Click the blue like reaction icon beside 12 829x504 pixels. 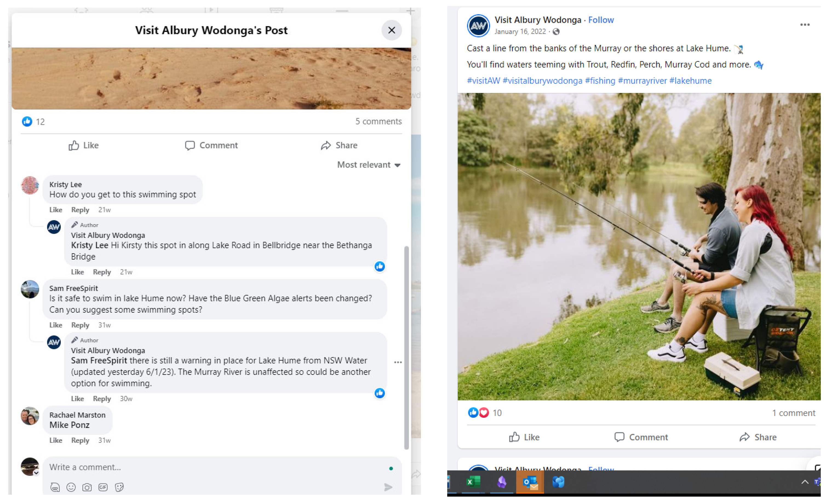(27, 121)
